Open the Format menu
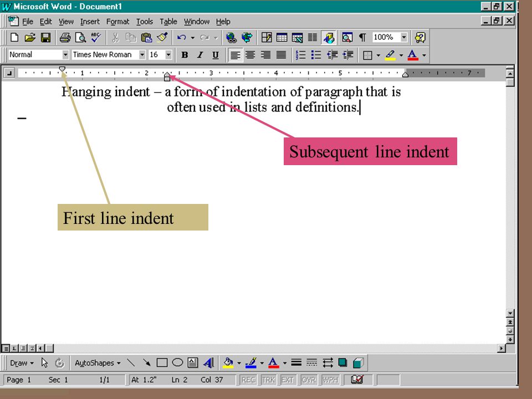Image resolution: width=532 pixels, height=399 pixels. tap(117, 22)
